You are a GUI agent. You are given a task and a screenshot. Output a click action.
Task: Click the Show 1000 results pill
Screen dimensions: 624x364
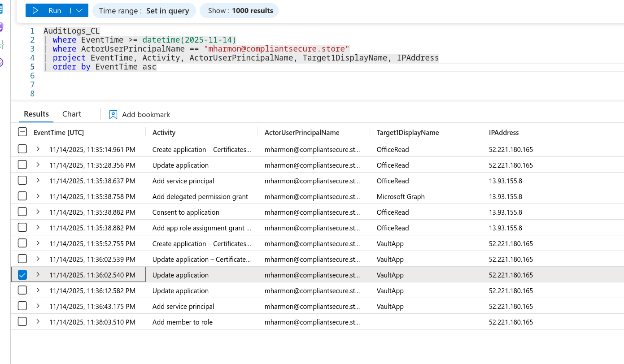239,11
